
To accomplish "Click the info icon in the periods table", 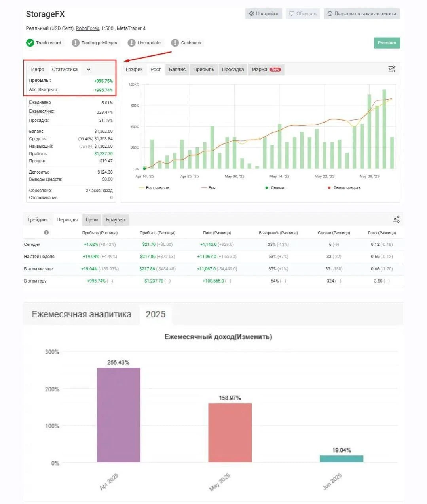I will tap(46, 232).
